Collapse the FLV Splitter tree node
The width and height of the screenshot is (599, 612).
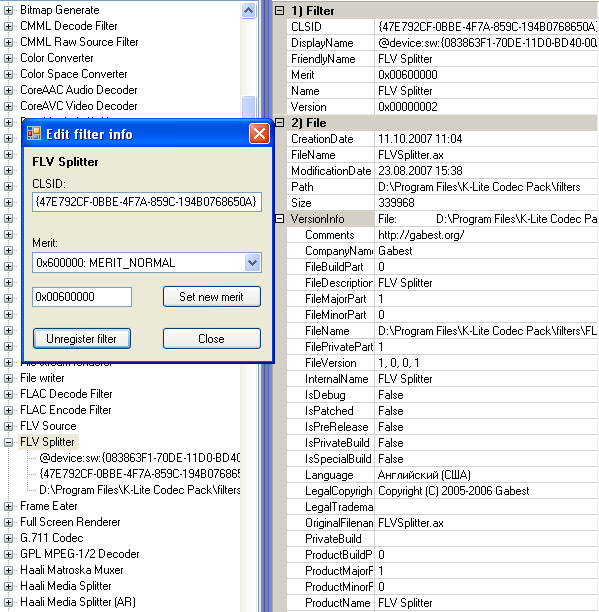pos(8,442)
